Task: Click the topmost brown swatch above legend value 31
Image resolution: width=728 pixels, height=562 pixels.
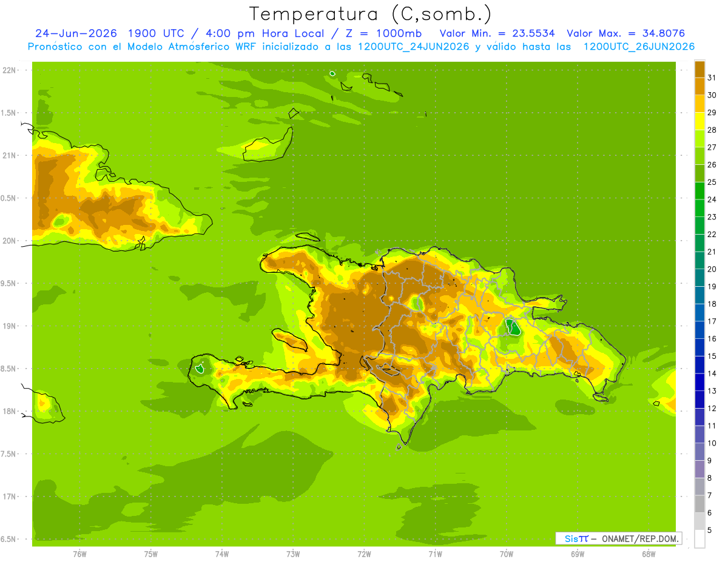Action: [x=699, y=69]
